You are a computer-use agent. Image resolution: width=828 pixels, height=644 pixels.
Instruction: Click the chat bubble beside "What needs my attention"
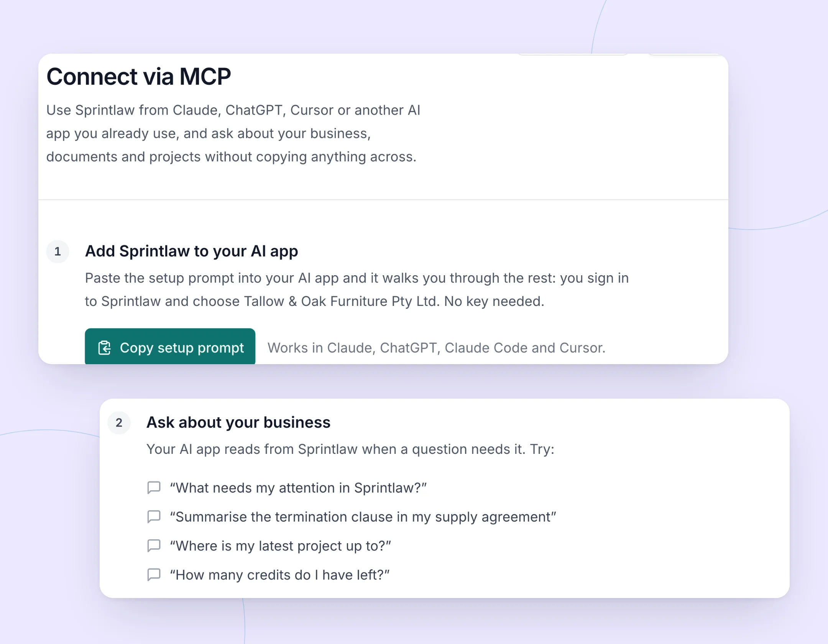pyautogui.click(x=154, y=488)
